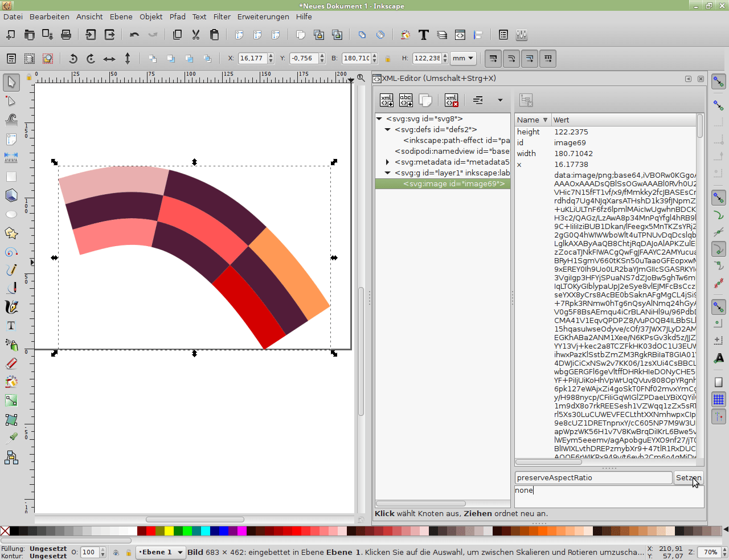Pick the Calligraphy pen tool
The height and width of the screenshot is (560, 729).
[x=11, y=307]
